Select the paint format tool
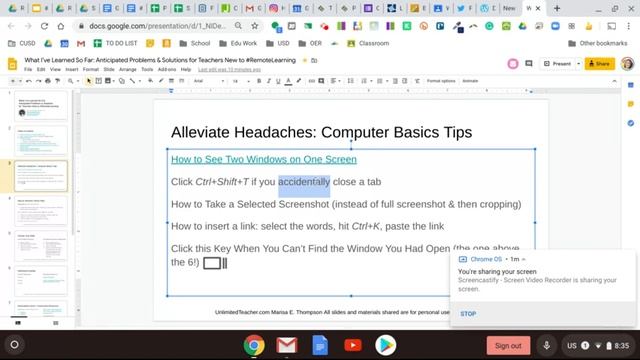 pyautogui.click(x=58, y=81)
